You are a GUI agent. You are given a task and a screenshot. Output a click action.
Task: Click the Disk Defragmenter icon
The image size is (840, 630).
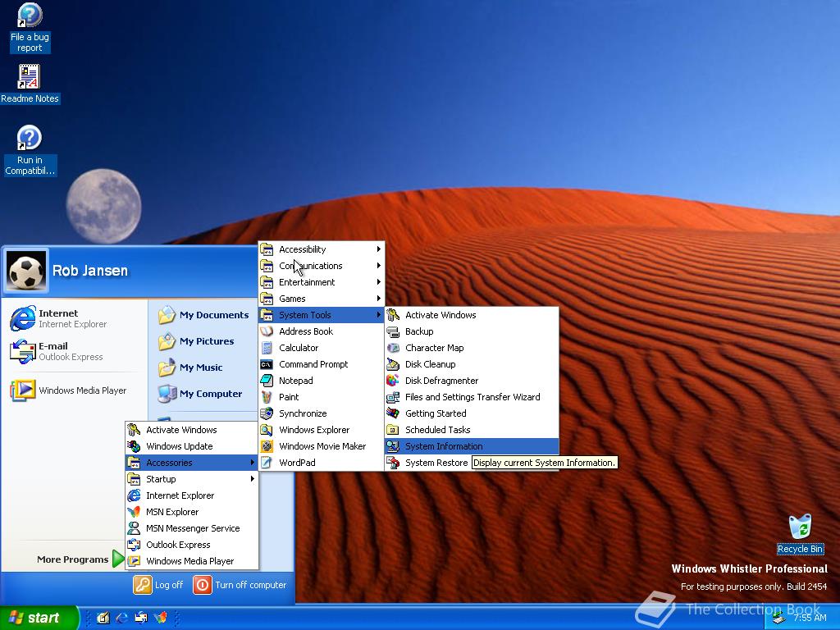[393, 381]
